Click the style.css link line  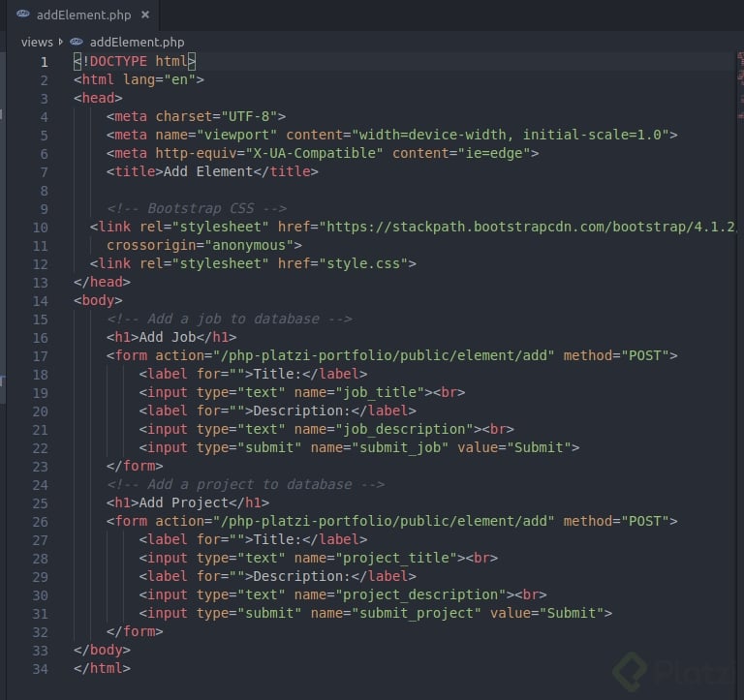click(x=253, y=263)
